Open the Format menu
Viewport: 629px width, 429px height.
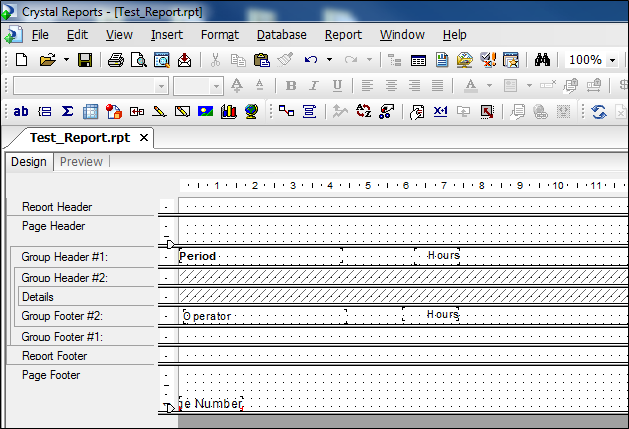tap(220, 35)
